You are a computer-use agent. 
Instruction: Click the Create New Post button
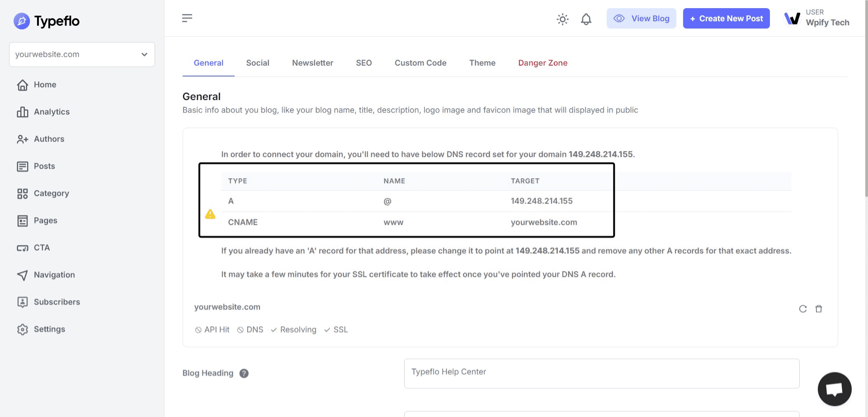tap(726, 19)
